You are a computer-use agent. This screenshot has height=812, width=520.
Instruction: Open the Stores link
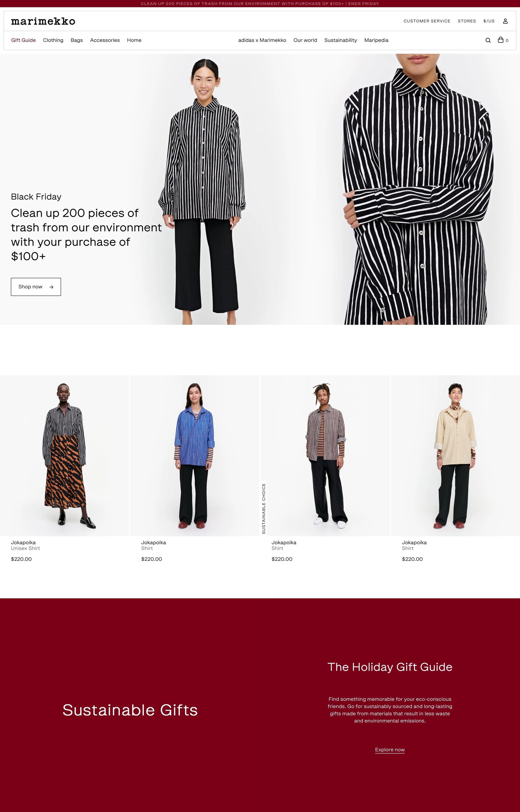pyautogui.click(x=467, y=21)
